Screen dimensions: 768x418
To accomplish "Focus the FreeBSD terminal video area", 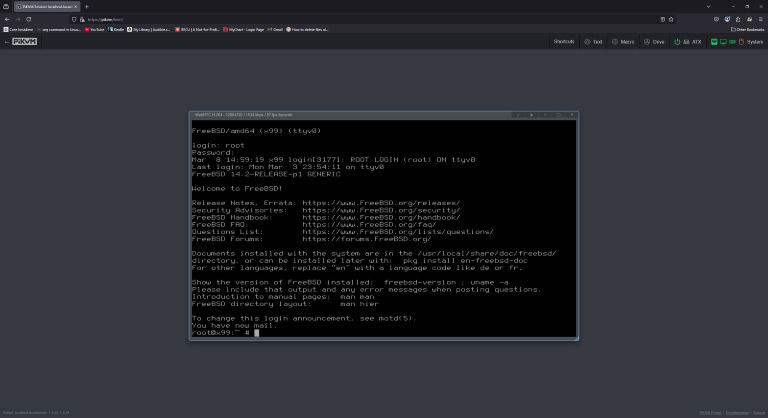I will coord(383,230).
